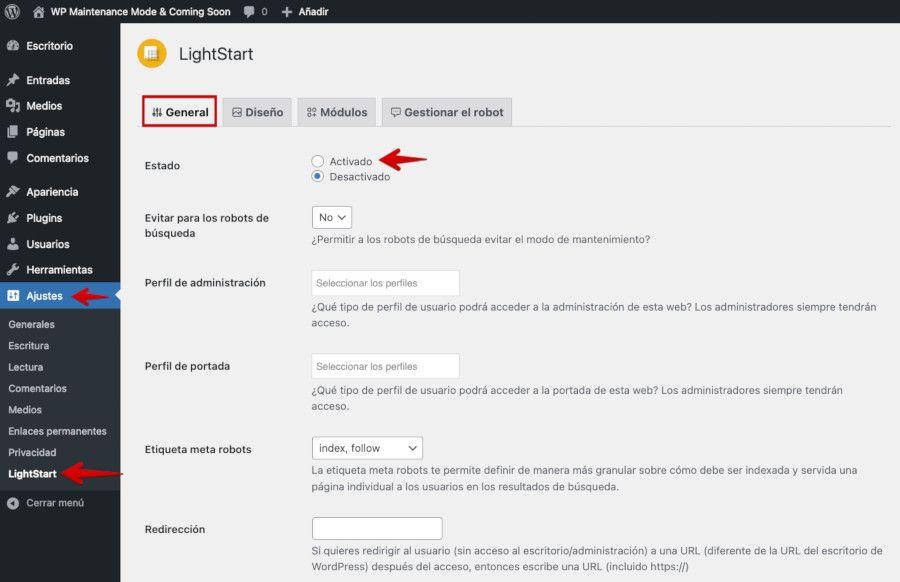
Task: Open Comentarios under Ajustes submenu
Action: (x=37, y=389)
